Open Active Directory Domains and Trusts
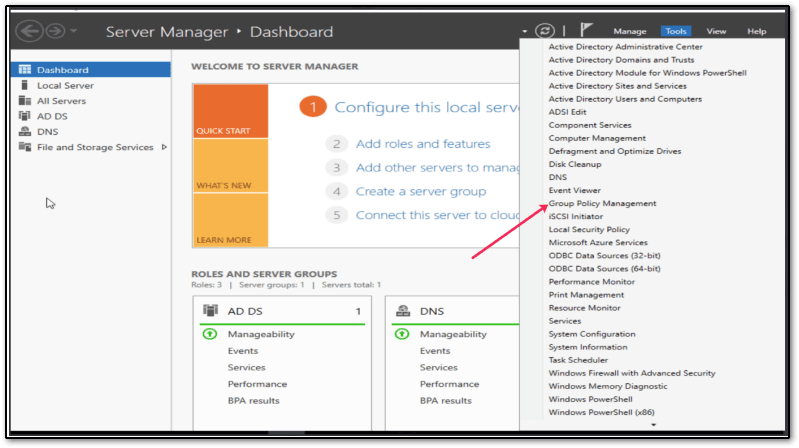Screen dimensions: 799x448 coord(621,60)
